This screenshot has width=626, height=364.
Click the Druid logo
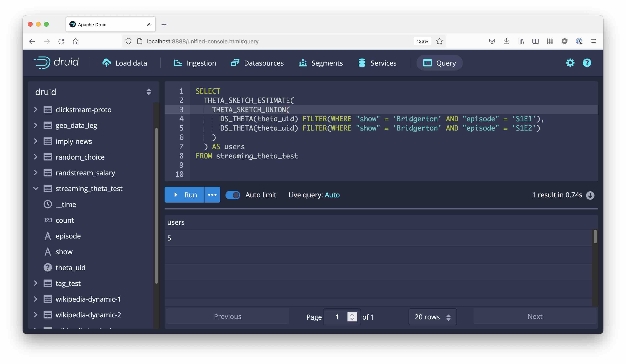coord(56,62)
